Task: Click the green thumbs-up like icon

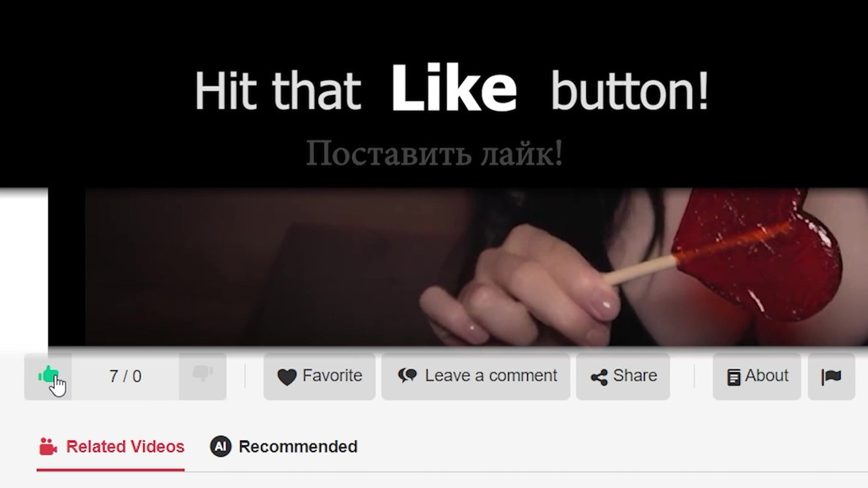Action: 48,375
